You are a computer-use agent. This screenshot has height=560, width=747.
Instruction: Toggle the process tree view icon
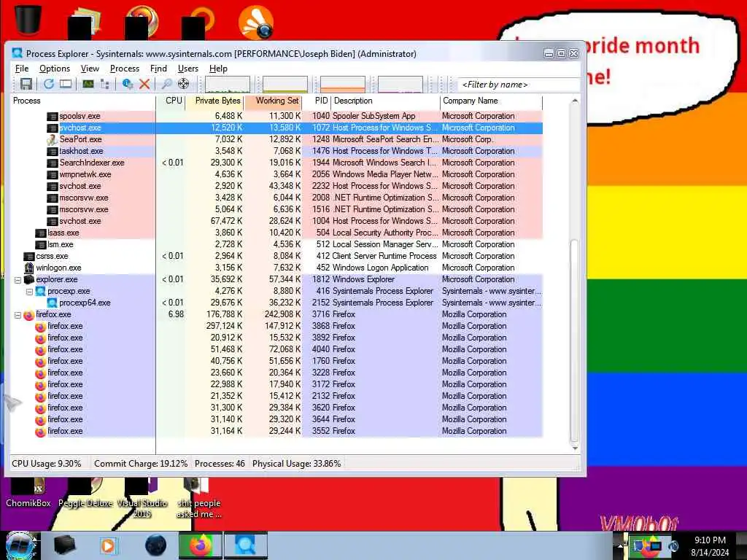pos(105,85)
